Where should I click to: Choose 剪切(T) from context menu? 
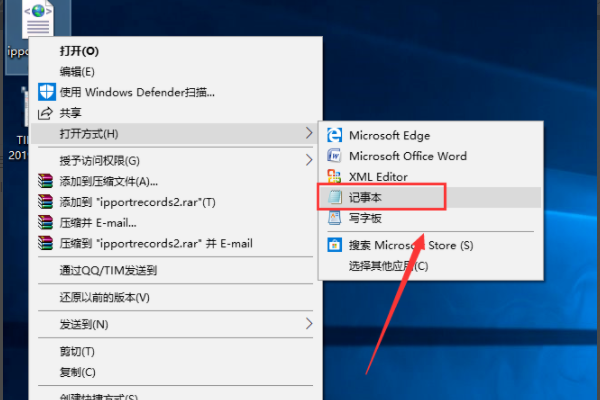tap(176, 351)
